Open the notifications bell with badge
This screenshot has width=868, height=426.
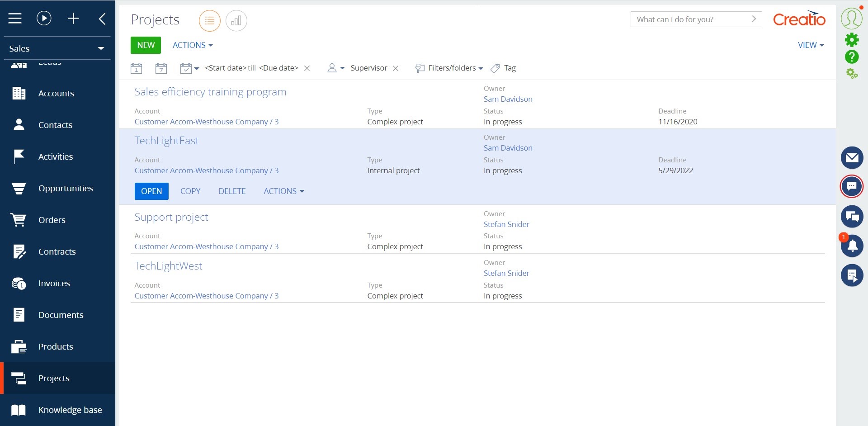852,246
